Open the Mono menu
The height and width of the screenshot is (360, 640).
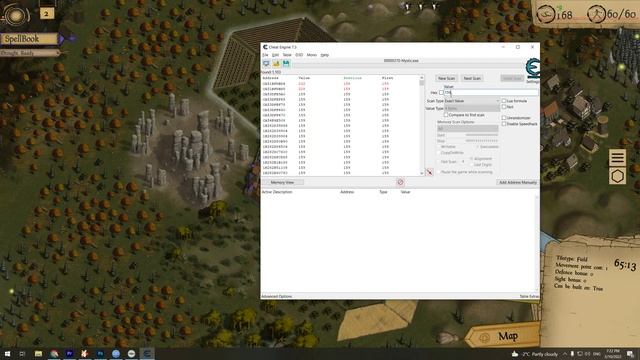(x=311, y=55)
